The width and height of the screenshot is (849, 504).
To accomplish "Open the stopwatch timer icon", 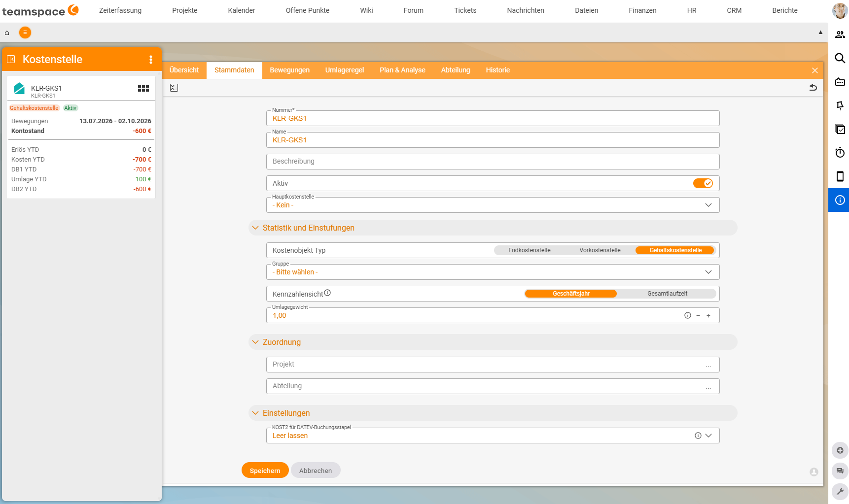I will coord(840,153).
